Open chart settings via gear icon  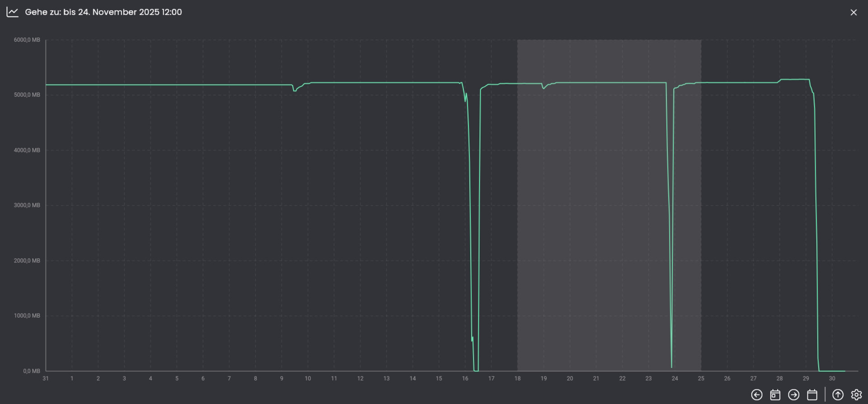click(x=856, y=395)
